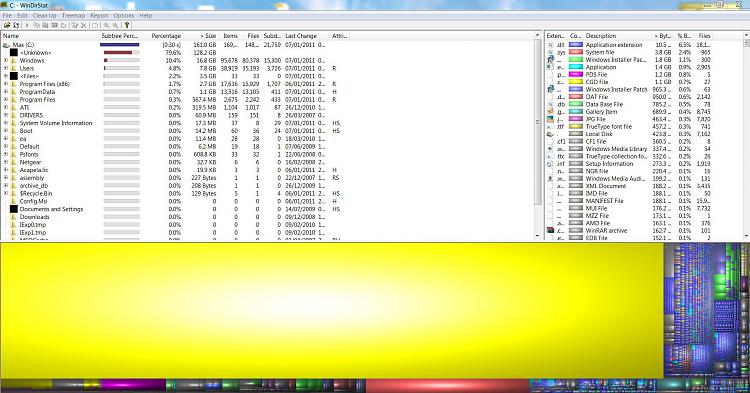Click the Zoom In magnifier icon
This screenshot has width=750, height=393.
[x=106, y=25]
